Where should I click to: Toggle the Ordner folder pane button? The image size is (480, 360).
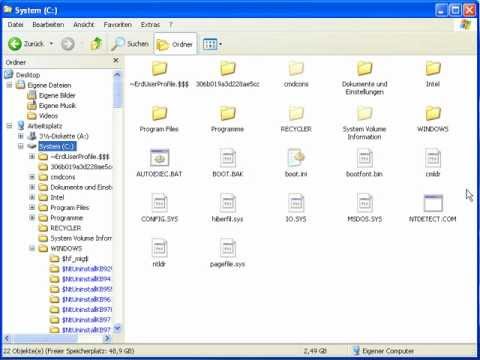(175, 44)
